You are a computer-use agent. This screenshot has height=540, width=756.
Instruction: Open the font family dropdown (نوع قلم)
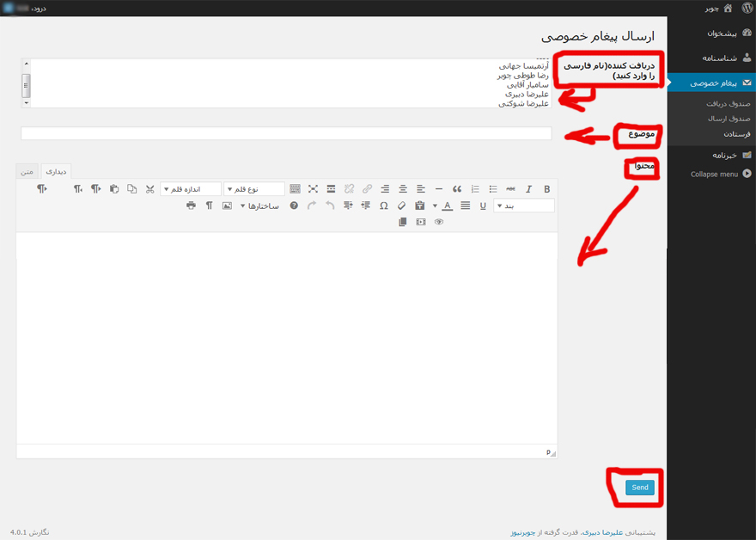pyautogui.click(x=254, y=189)
